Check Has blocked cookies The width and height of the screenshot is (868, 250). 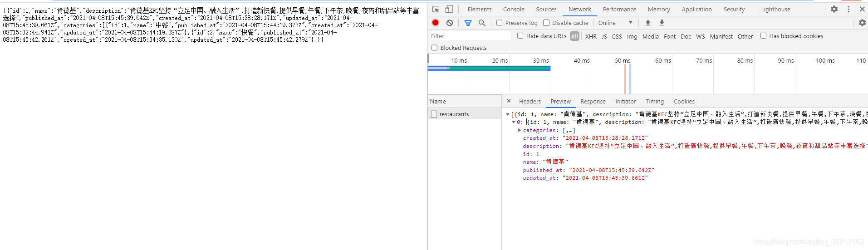coord(764,36)
